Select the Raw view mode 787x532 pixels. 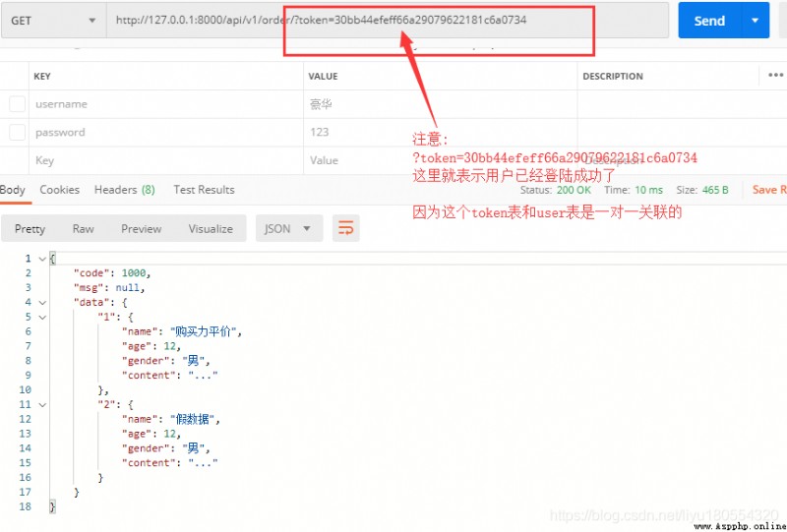pyautogui.click(x=83, y=229)
